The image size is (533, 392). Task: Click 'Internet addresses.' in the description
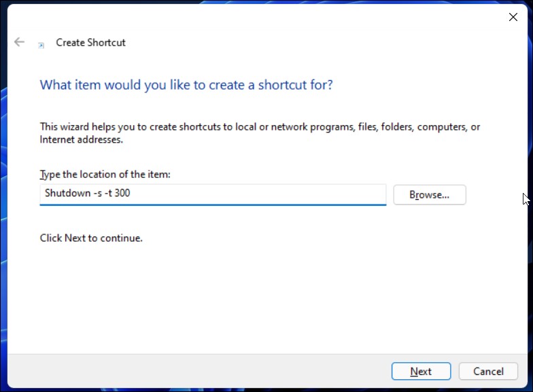[x=82, y=140]
